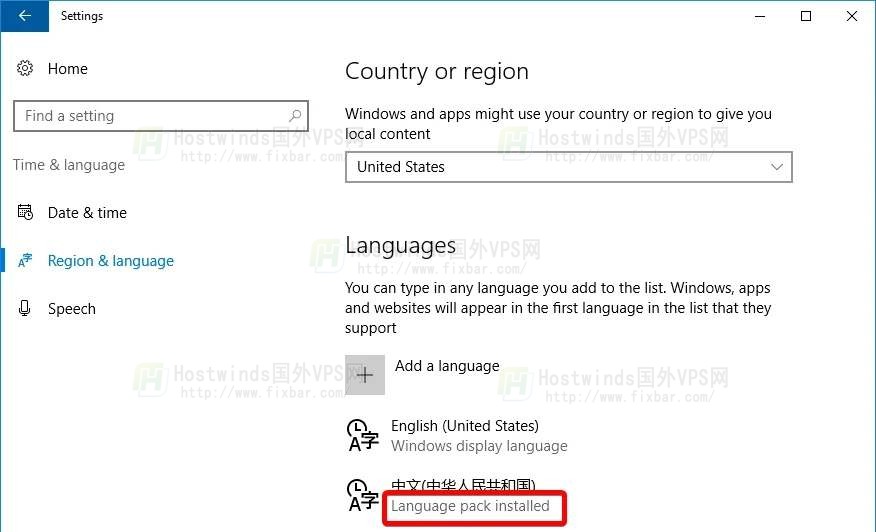The image size is (876, 532).
Task: Maximize the Settings window
Action: tap(806, 16)
